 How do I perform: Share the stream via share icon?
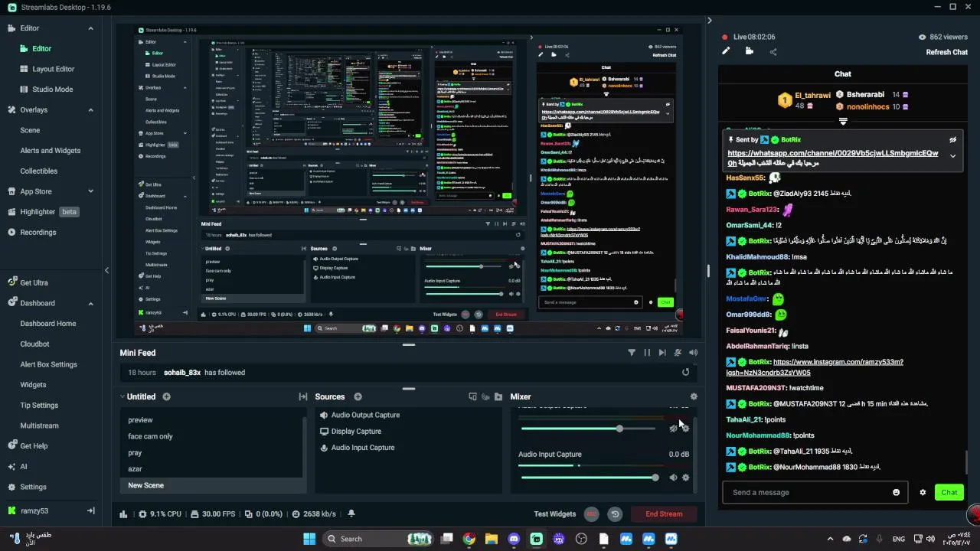tap(773, 52)
